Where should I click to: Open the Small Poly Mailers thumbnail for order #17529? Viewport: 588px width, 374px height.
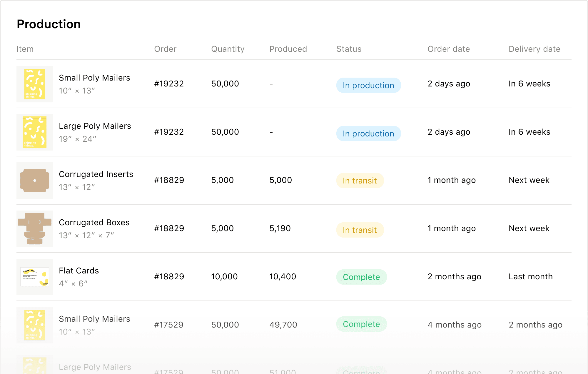click(x=35, y=325)
